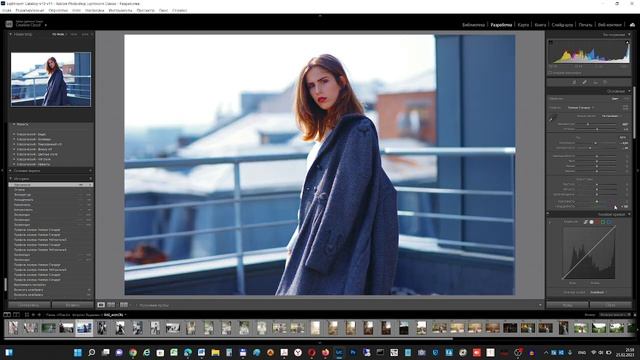Viewport: 640px width, 360px height.
Task: Go back using filmstrip left arrow
Action: click(33, 315)
